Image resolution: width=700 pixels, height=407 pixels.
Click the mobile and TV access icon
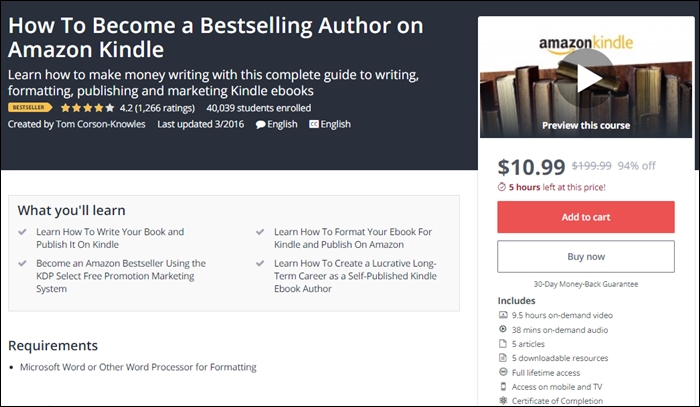coord(503,386)
